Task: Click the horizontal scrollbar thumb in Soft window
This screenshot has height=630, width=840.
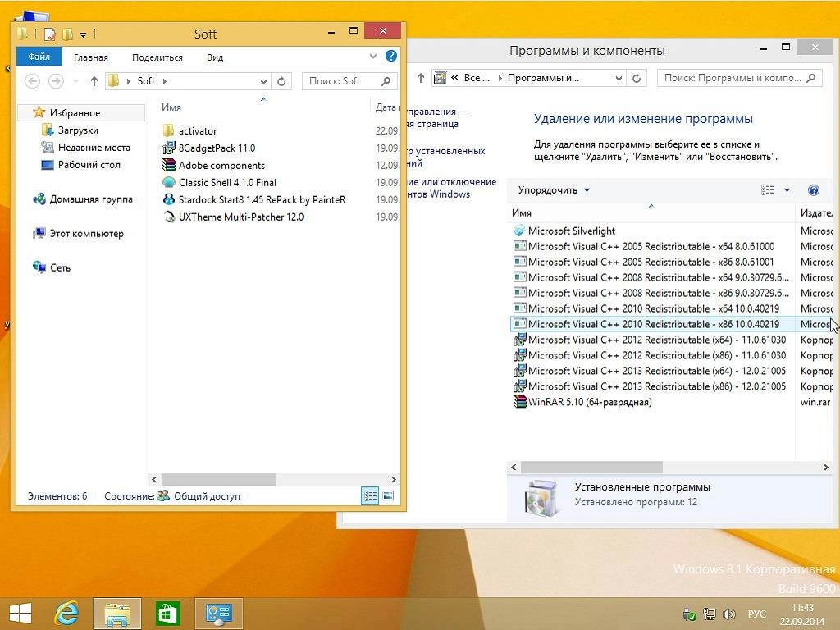Action: click(x=218, y=479)
